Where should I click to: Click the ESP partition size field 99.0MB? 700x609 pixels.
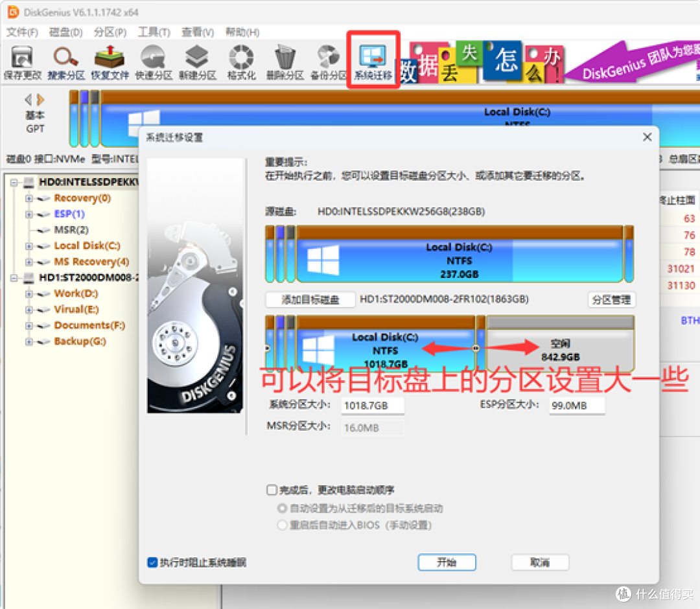tap(577, 406)
